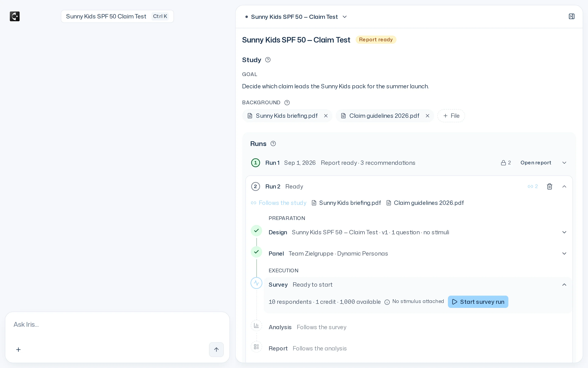
Task: Click the Follows the study link
Action: [279, 203]
